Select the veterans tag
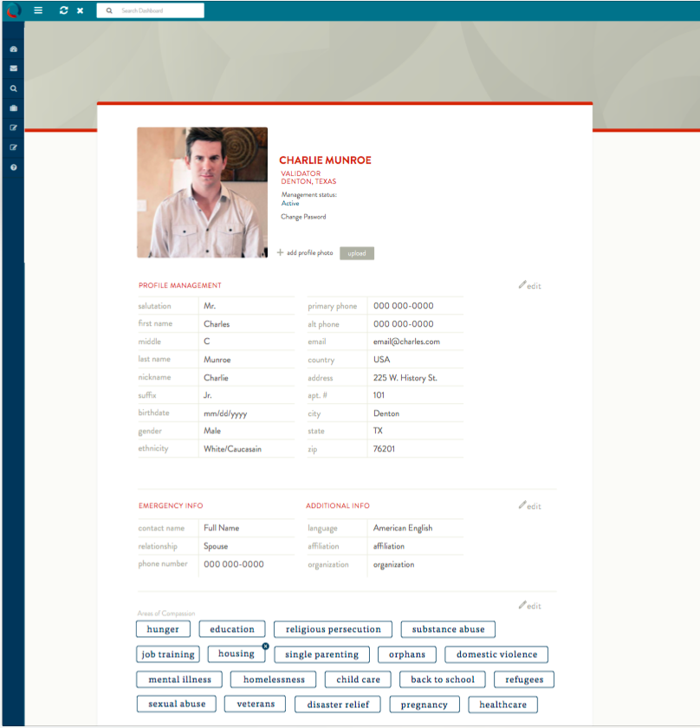Screen dimensions: 700x728 click(x=256, y=704)
